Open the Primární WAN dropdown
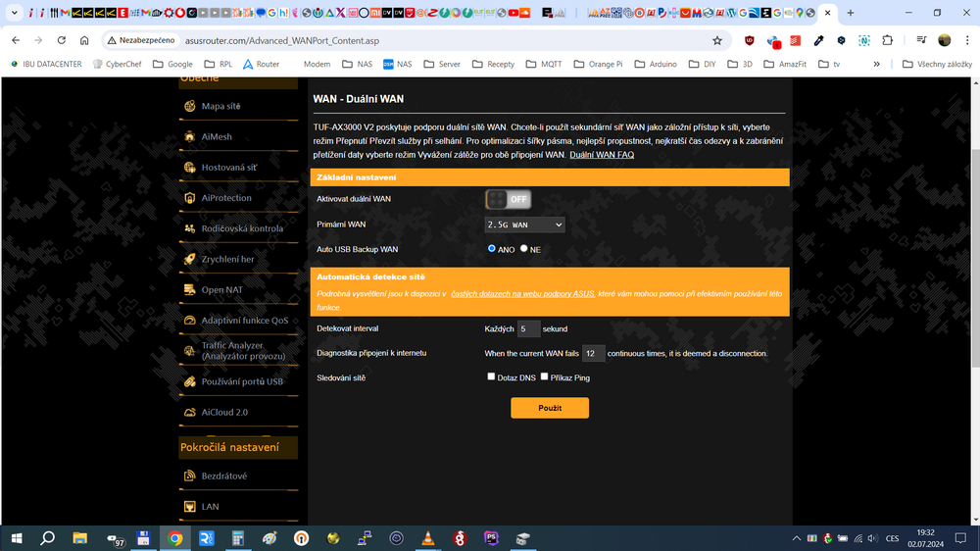980x551 pixels. point(524,225)
